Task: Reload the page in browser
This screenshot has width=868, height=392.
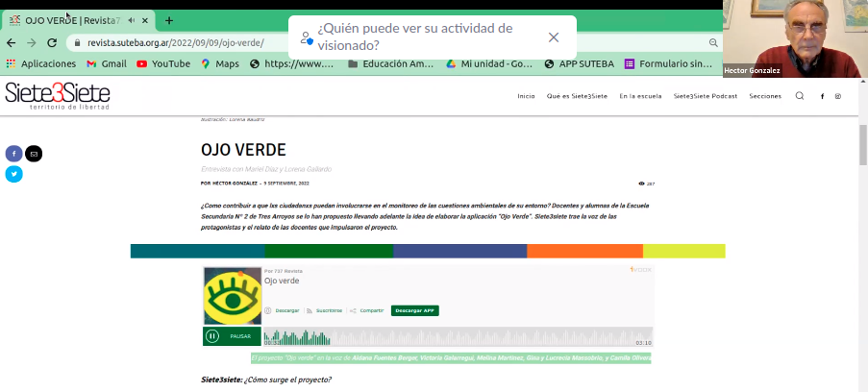Action: (52, 43)
